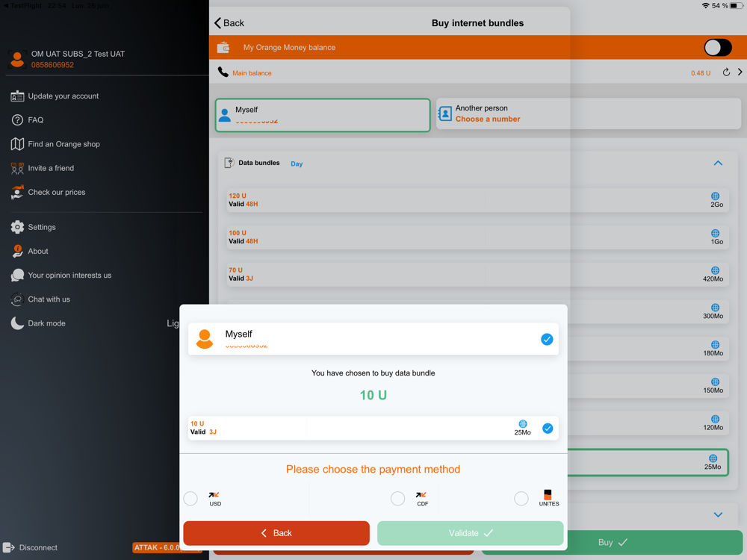Go back using the top Back chevron

pos(229,23)
